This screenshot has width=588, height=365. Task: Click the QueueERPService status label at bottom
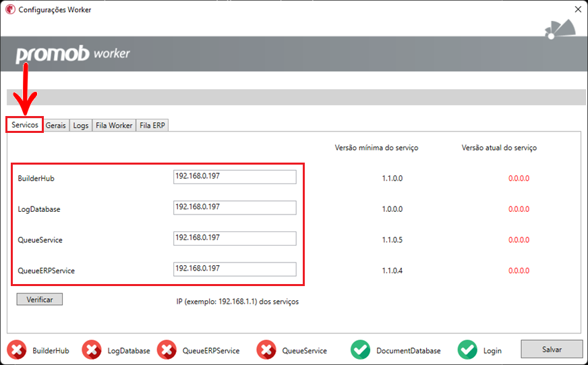pos(211,351)
